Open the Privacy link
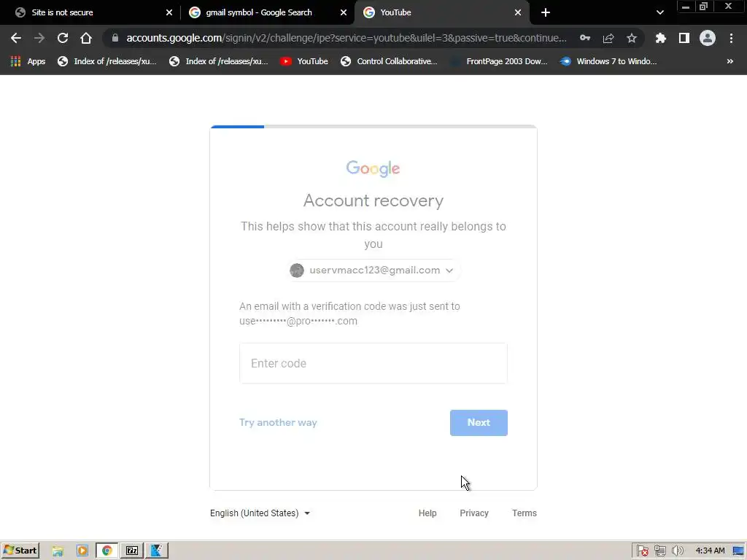Screen dimensions: 747x560 coord(474,513)
